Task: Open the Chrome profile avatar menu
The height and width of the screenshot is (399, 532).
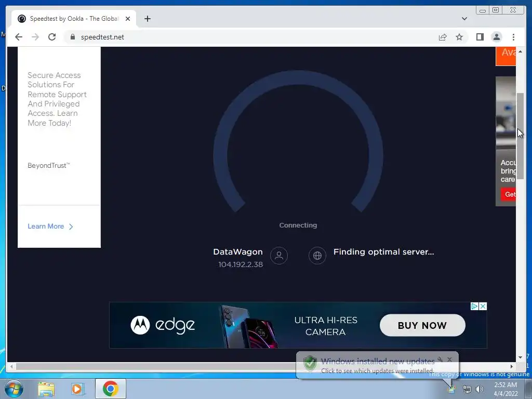Action: pos(496,37)
